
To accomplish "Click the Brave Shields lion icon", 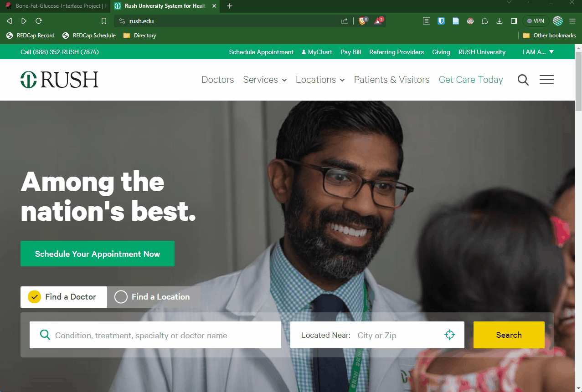I will tap(363, 21).
